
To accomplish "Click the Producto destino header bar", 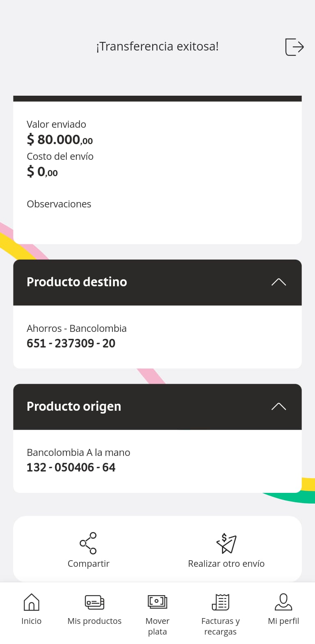I will tap(157, 282).
